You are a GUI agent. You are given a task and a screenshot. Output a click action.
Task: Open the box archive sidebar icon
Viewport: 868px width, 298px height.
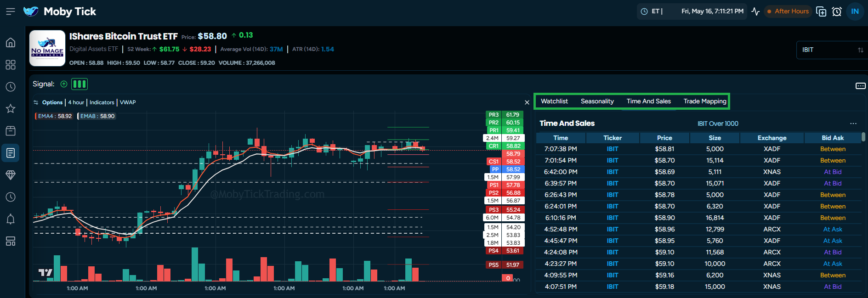tap(11, 131)
